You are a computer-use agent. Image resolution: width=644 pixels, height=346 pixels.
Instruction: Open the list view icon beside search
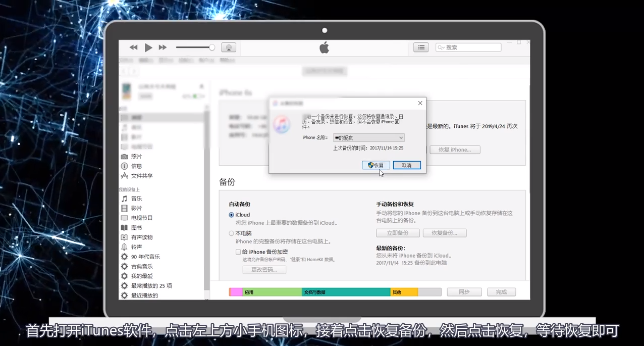421,47
